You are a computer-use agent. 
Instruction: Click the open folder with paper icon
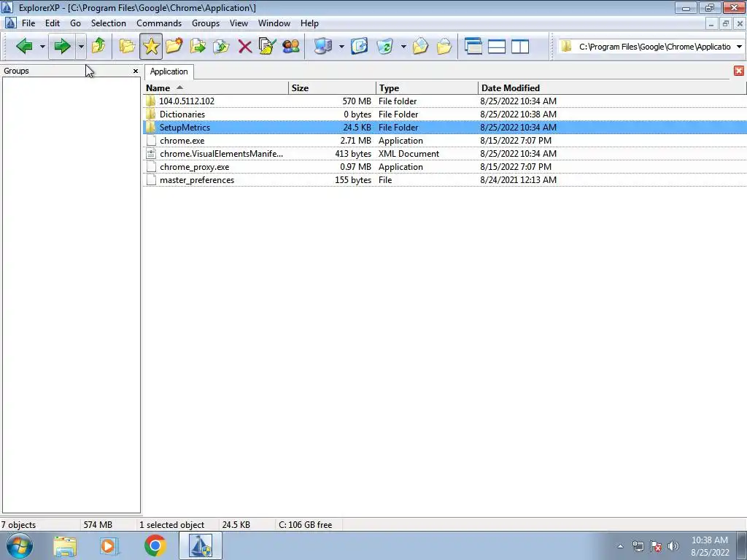[x=420, y=46]
